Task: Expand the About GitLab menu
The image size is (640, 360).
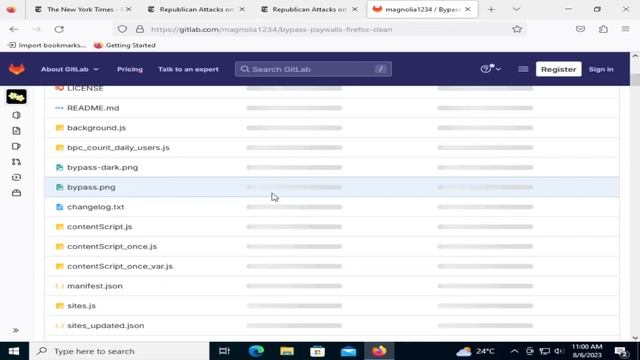Action: pyautogui.click(x=70, y=69)
